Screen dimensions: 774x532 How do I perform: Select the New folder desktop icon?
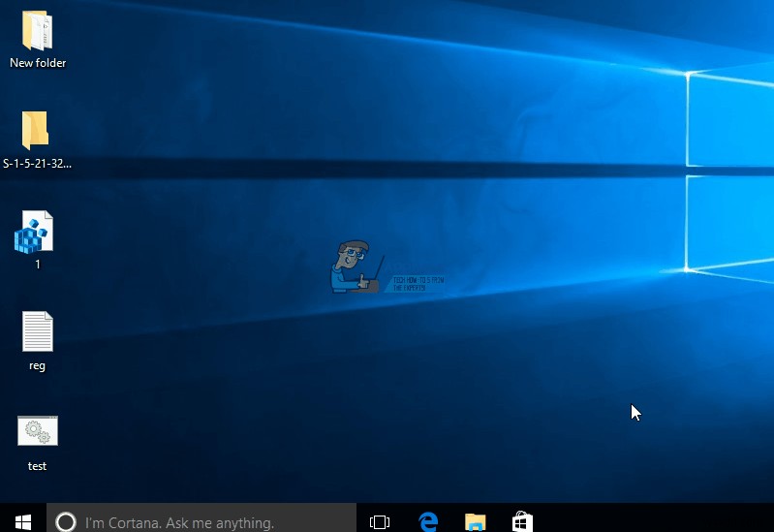point(37,31)
